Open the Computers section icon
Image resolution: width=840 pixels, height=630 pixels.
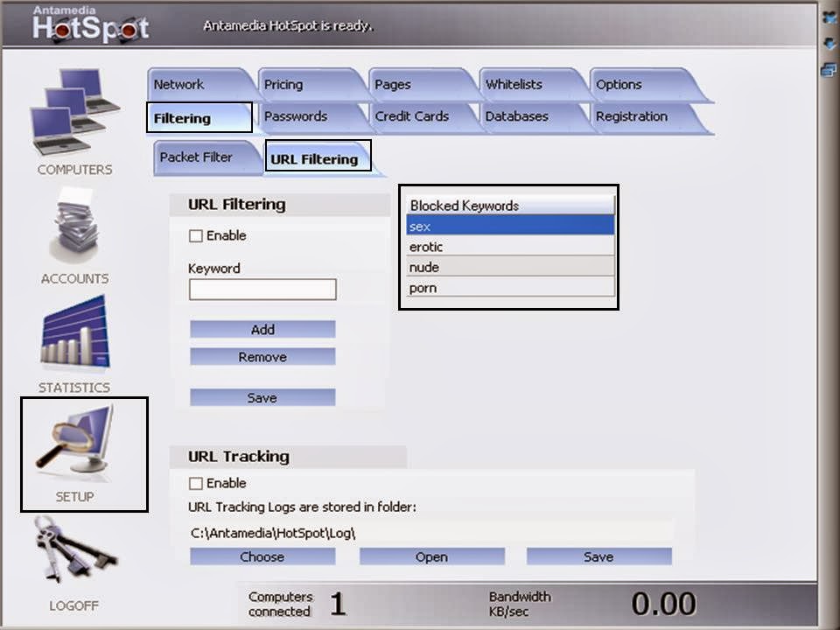[x=75, y=113]
